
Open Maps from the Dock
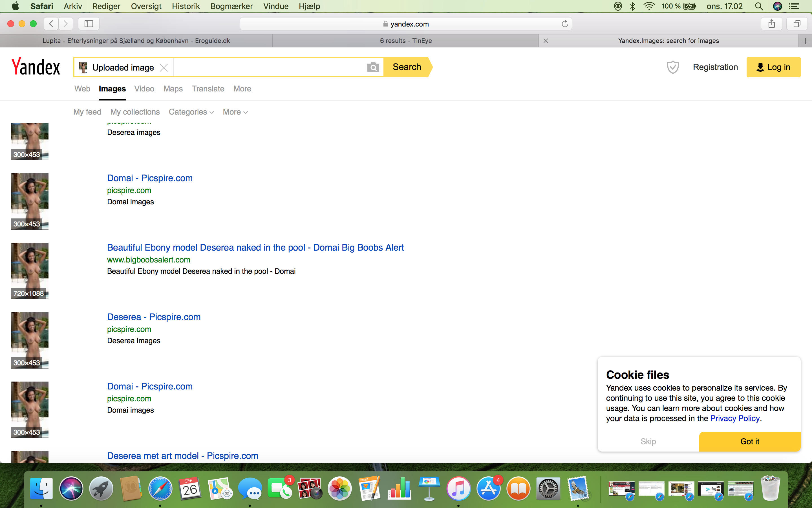coord(220,488)
